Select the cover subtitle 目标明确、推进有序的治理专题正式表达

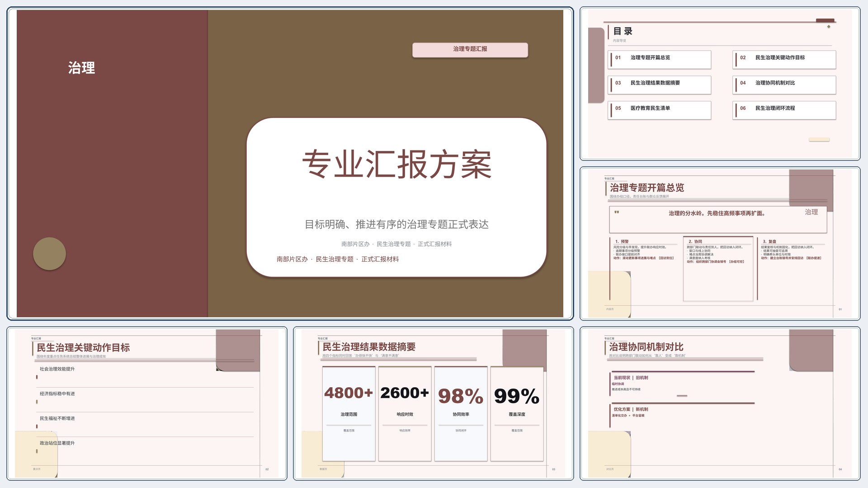tap(396, 224)
